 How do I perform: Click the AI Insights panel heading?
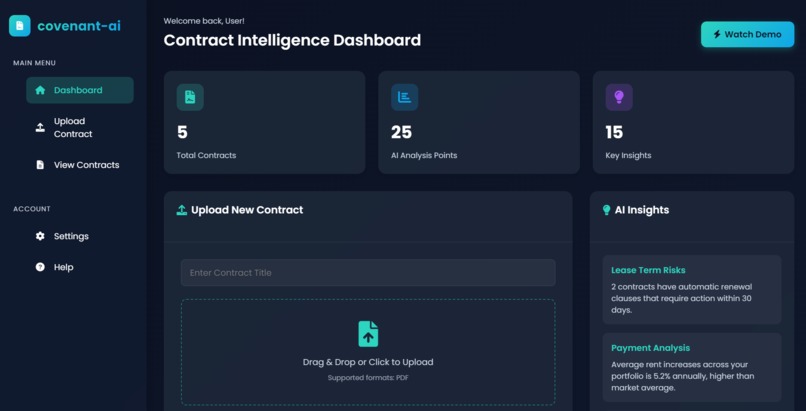coord(642,210)
